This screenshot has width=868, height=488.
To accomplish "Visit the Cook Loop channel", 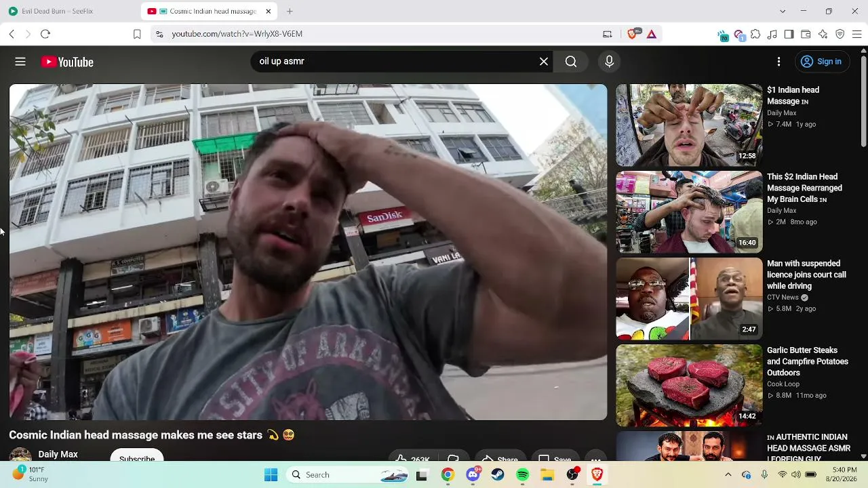I will coord(783,384).
